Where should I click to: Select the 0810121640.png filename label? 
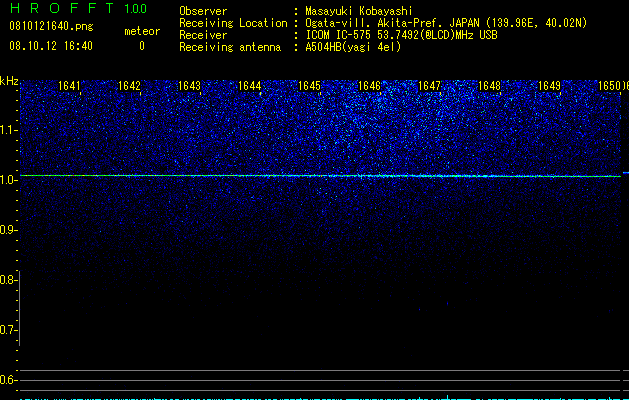pos(51,26)
